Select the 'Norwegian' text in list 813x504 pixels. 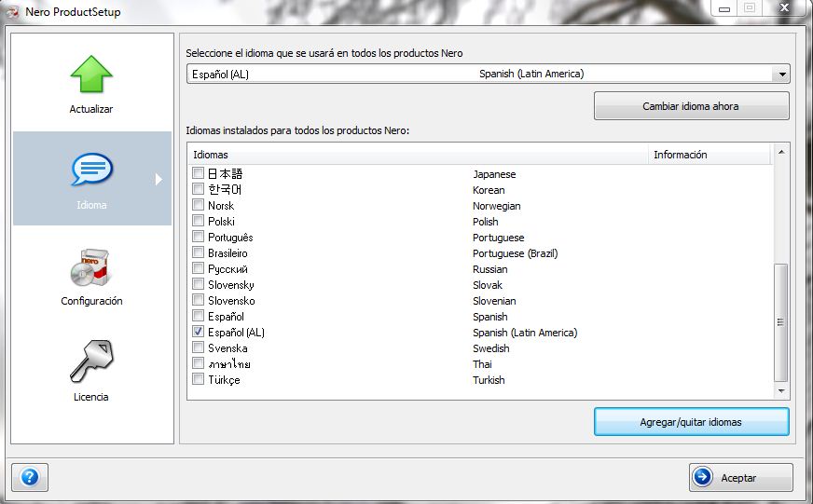[x=496, y=206]
